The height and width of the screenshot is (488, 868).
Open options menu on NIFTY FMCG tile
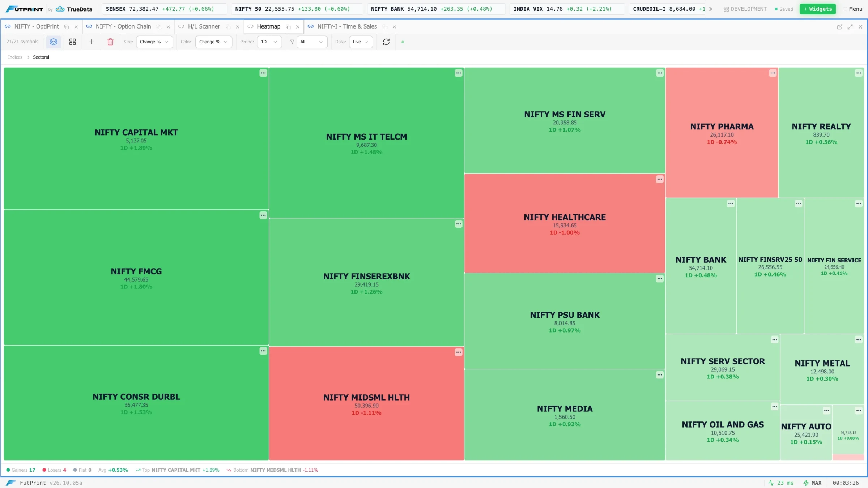[263, 215]
